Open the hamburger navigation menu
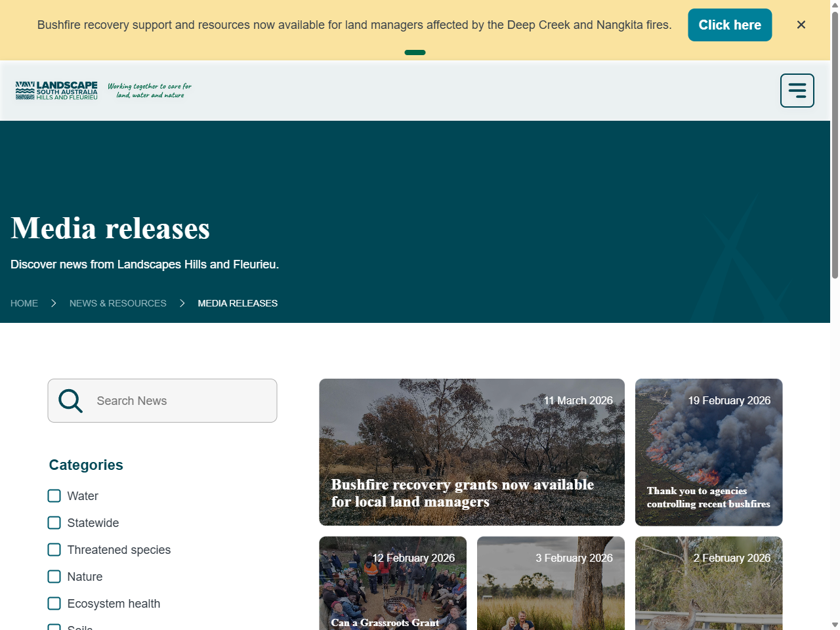The image size is (840, 630). pos(797,90)
